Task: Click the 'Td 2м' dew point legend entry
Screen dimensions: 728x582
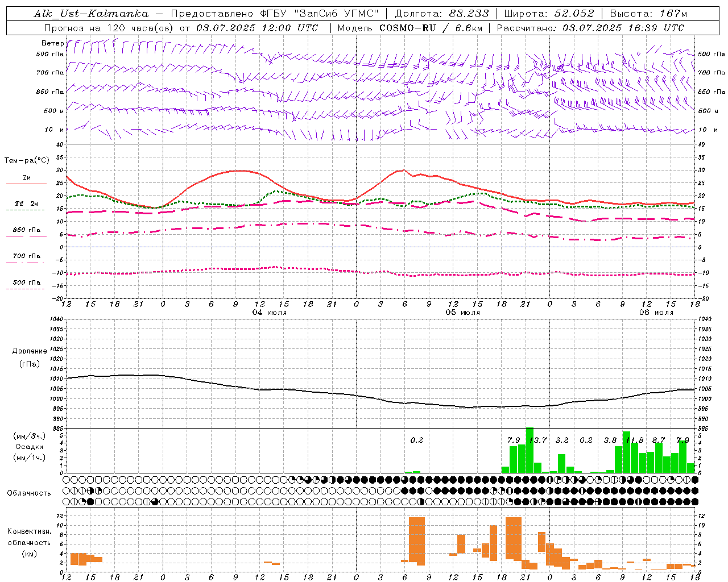Action: [x=26, y=203]
